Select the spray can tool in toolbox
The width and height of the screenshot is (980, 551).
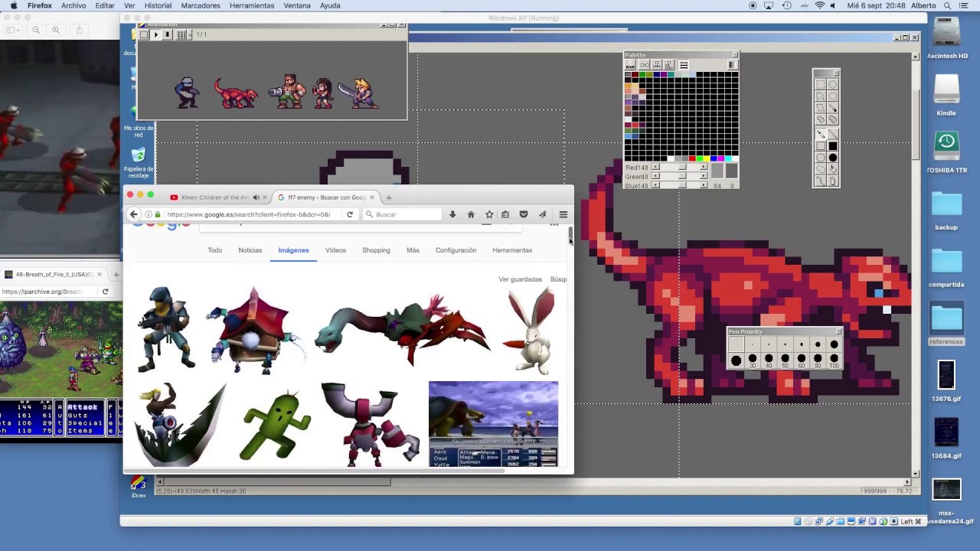click(832, 181)
